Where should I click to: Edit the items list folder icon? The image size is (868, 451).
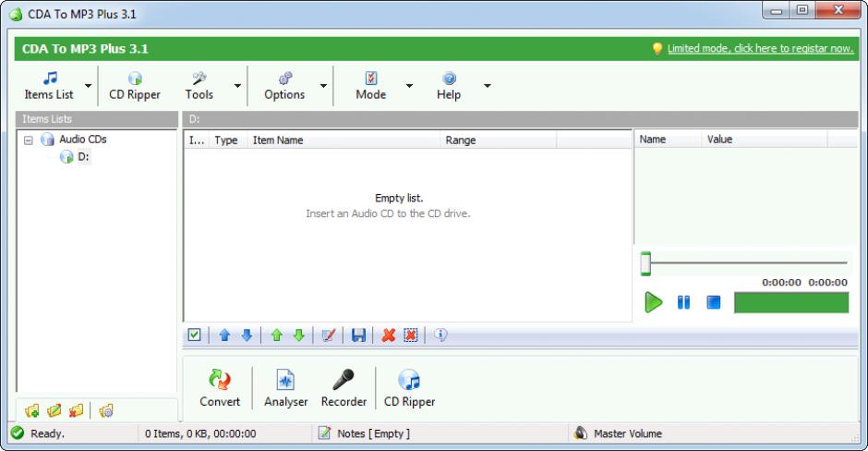tap(54, 410)
